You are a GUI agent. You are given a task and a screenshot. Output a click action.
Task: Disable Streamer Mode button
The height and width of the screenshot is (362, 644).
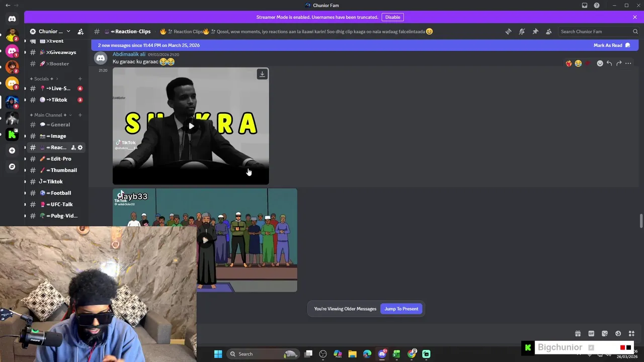pyautogui.click(x=392, y=17)
